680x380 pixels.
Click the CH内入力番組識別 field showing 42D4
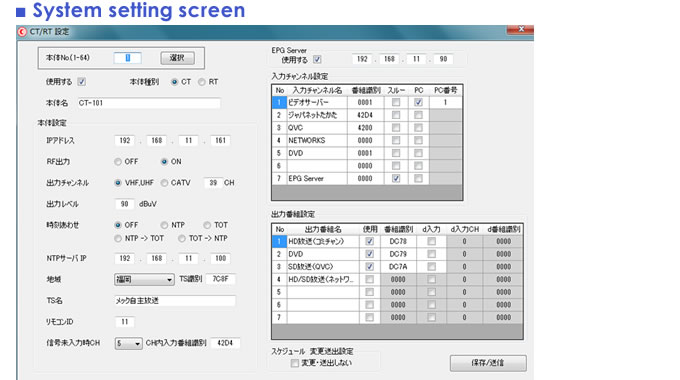pos(225,343)
